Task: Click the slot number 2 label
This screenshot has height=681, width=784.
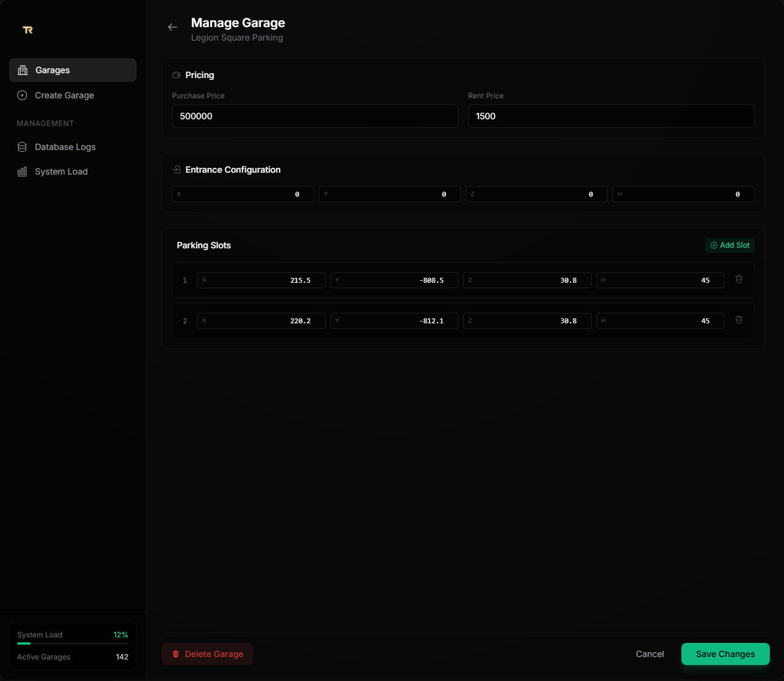Action: pyautogui.click(x=185, y=321)
